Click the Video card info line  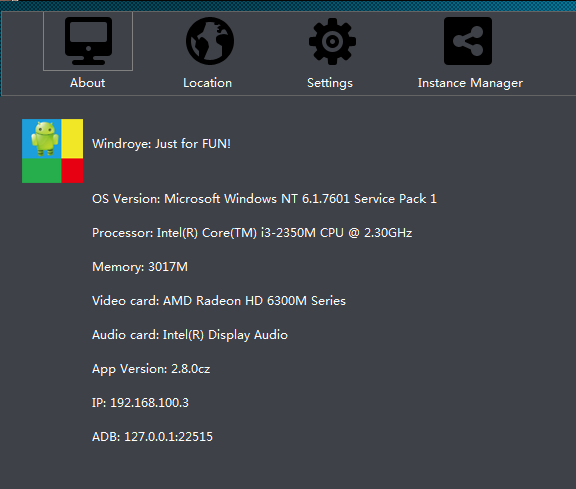pos(219,301)
